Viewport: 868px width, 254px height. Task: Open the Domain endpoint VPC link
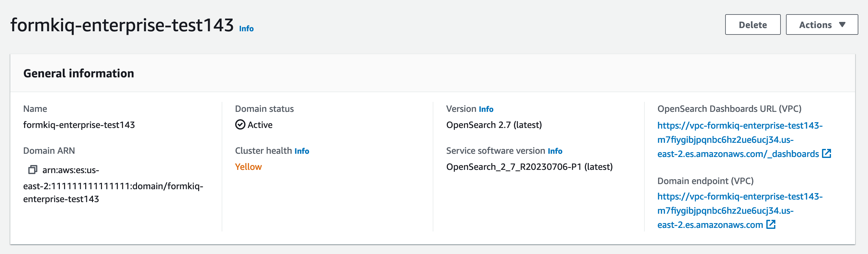pos(740,210)
